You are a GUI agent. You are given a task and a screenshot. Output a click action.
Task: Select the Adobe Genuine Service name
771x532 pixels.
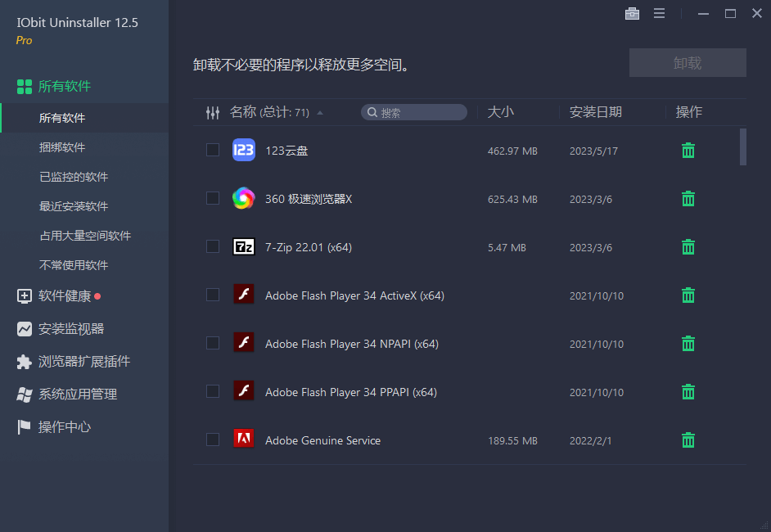pyautogui.click(x=322, y=440)
